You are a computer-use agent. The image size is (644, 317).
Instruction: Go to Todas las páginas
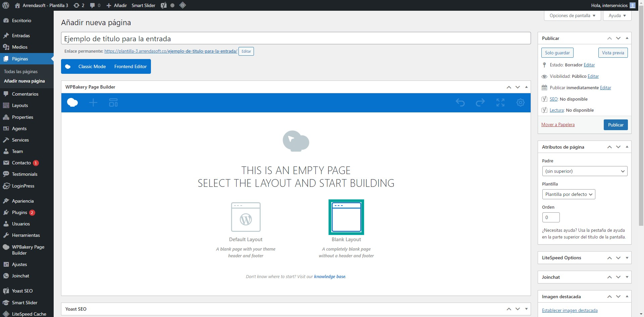click(x=21, y=71)
